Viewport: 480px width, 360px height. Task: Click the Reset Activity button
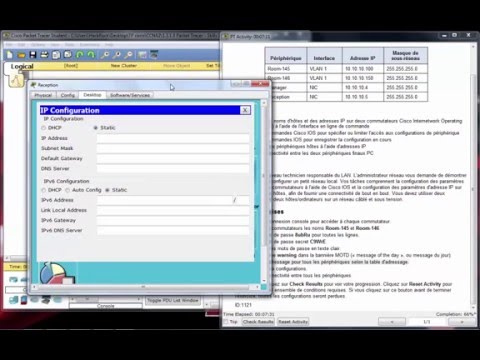pos(293,322)
